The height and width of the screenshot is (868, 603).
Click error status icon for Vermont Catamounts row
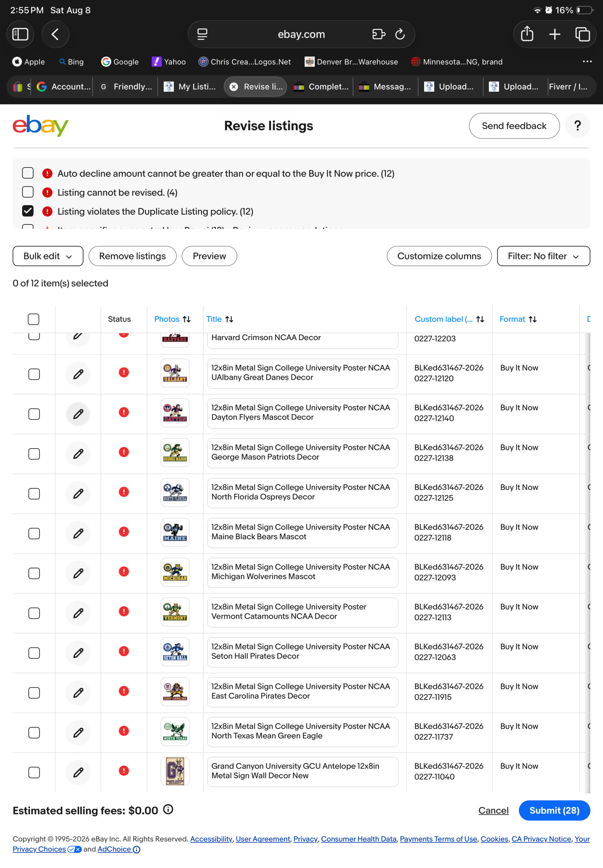pos(124,611)
